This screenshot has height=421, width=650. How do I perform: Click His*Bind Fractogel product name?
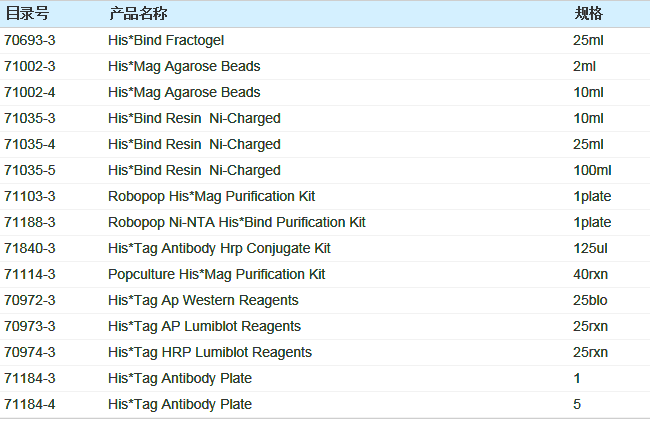[166, 41]
